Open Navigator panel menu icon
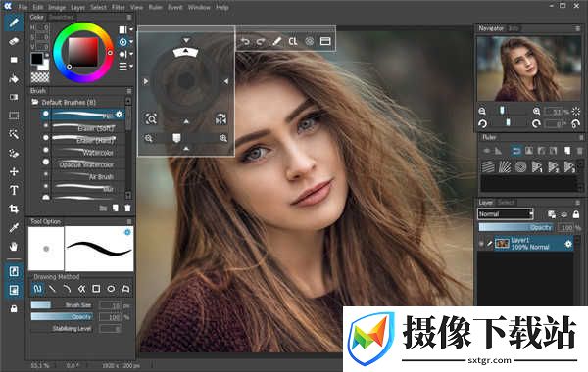588x372 pixels. click(x=578, y=28)
